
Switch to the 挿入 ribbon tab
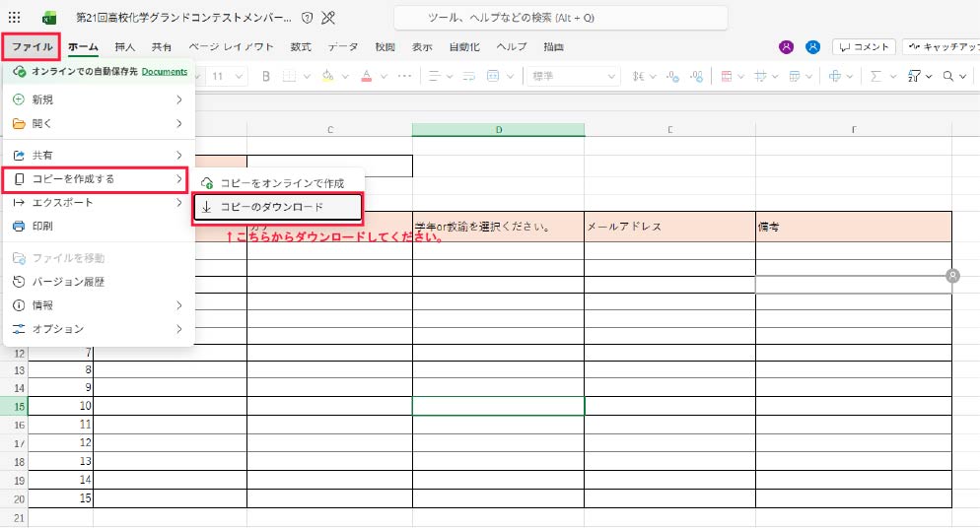click(125, 47)
